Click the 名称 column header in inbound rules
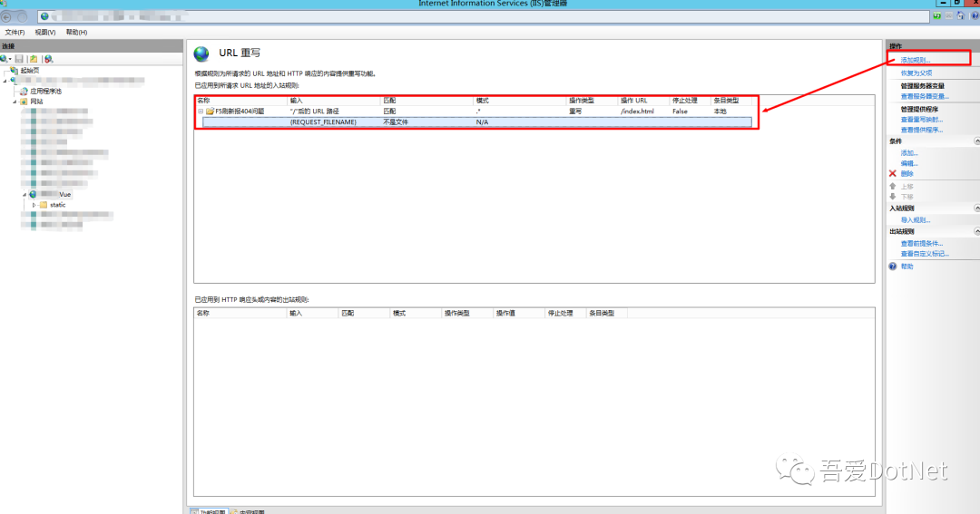The image size is (980, 514). (204, 100)
